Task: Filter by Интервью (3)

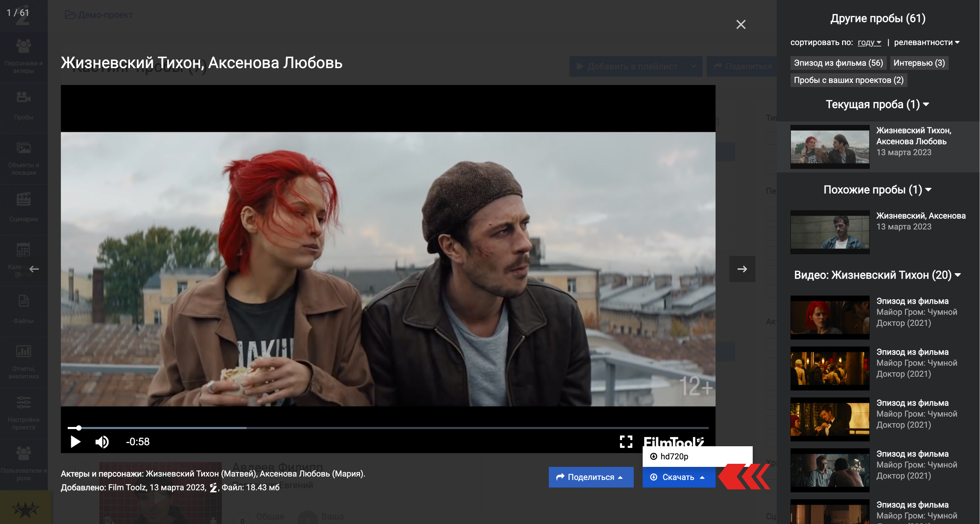Action: click(x=919, y=63)
